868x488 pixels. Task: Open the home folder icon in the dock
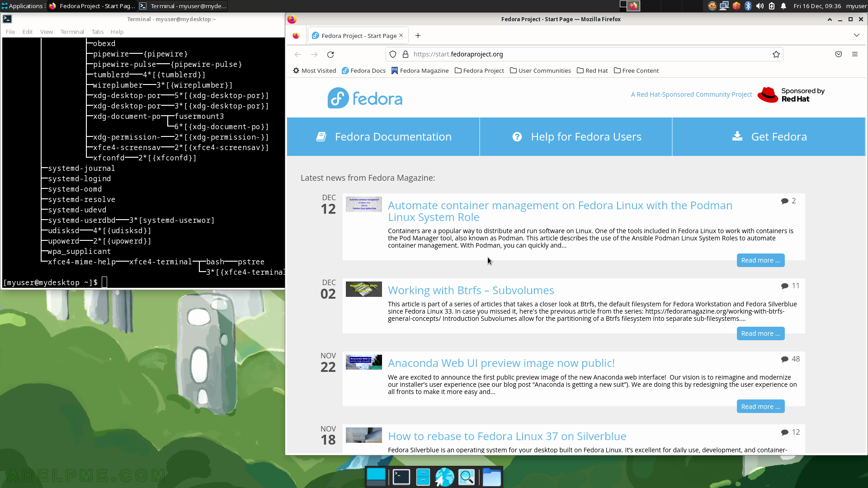pyautogui.click(x=491, y=477)
